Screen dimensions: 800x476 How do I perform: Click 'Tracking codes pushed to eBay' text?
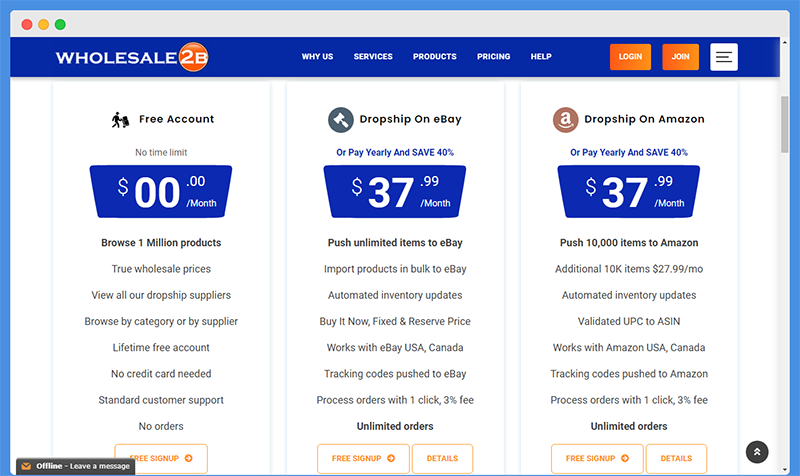395,374
